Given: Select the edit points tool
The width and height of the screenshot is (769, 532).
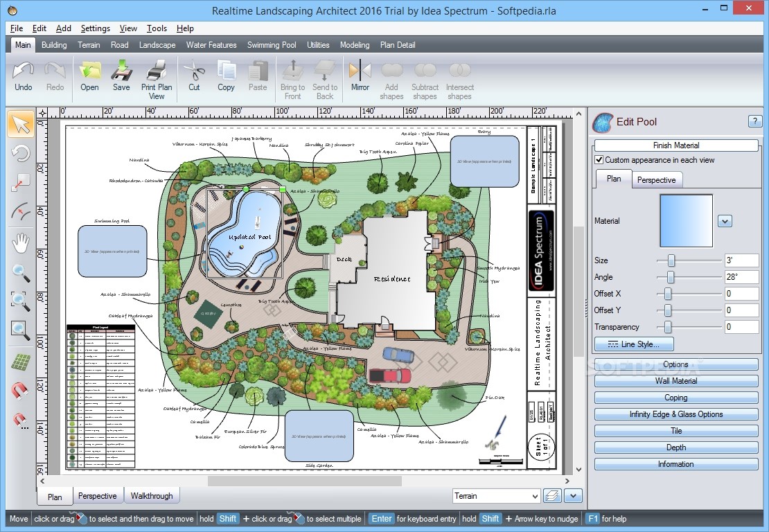Looking at the screenshot, I should click(x=21, y=183).
